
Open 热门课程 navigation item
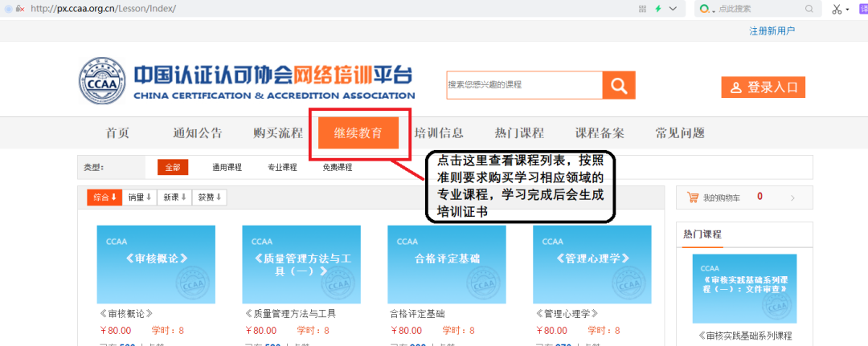pos(519,133)
